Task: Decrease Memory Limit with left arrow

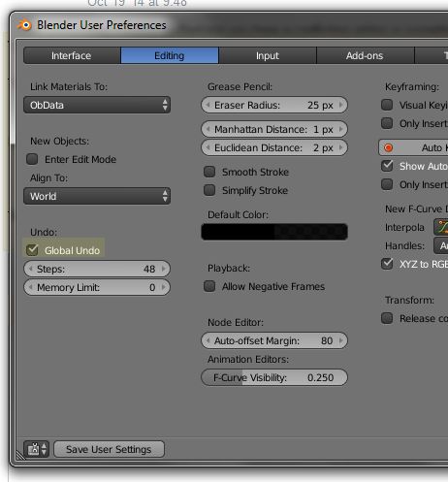Action: [31, 287]
